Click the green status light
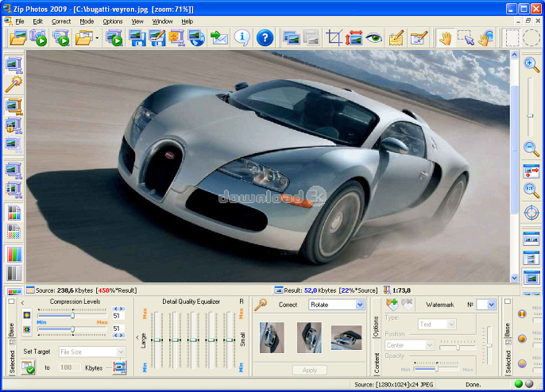This screenshot has width=545, height=392. [518, 384]
